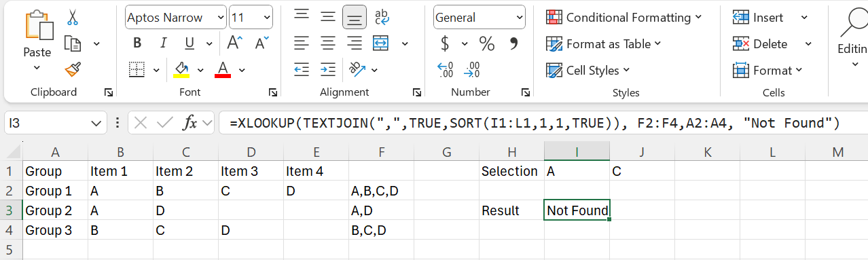Open Format as Table menu
This screenshot has height=260, width=868.
[604, 44]
